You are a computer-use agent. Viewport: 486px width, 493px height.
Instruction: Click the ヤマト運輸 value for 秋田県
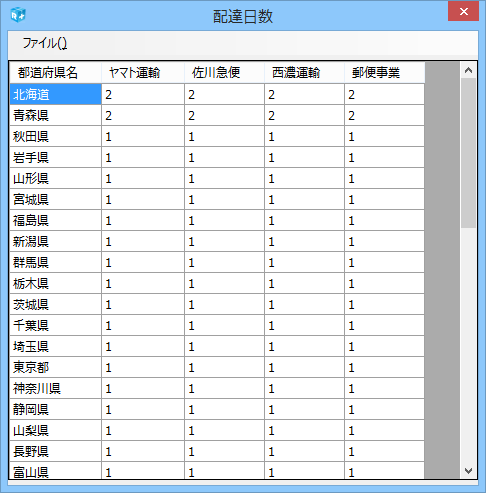(143, 136)
